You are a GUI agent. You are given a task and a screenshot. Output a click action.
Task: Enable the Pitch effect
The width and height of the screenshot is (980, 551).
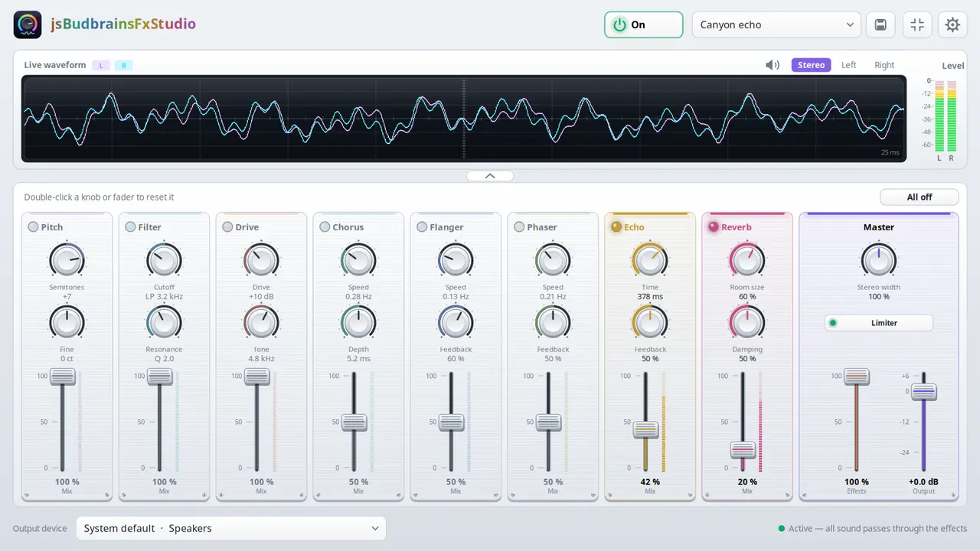coord(33,227)
